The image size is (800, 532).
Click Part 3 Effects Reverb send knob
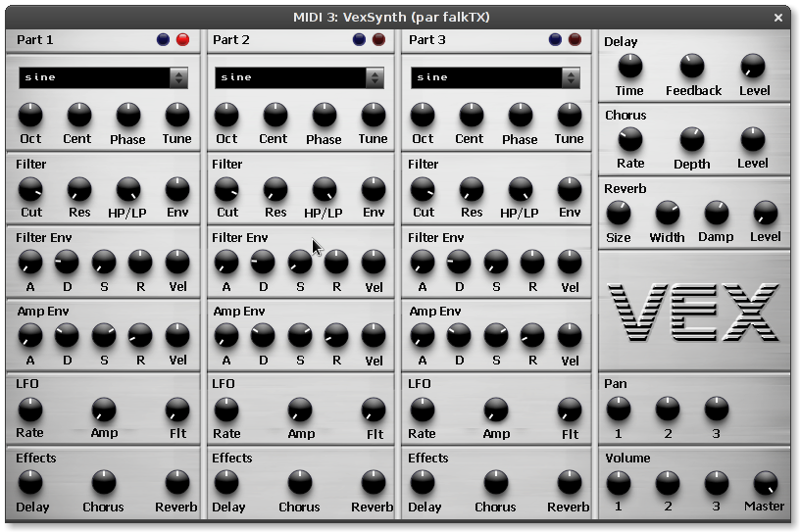(x=569, y=483)
